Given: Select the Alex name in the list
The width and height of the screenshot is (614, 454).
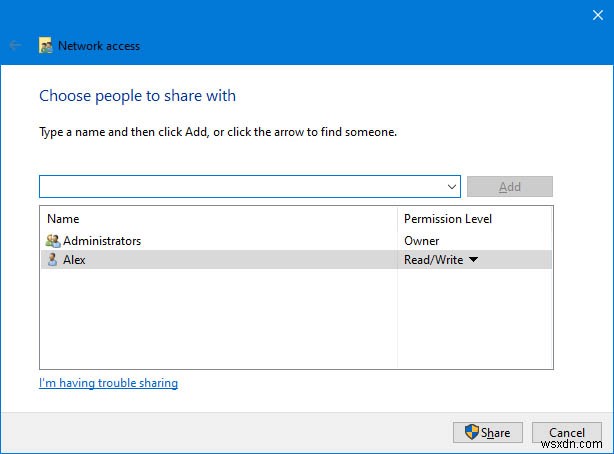Looking at the screenshot, I should [x=75, y=260].
